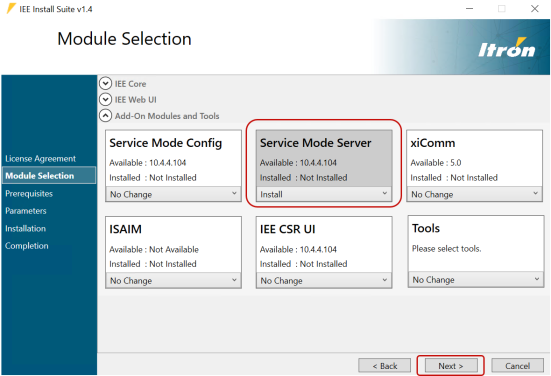551x376 pixels.
Task: Cancel the installation wizard
Action: (517, 366)
